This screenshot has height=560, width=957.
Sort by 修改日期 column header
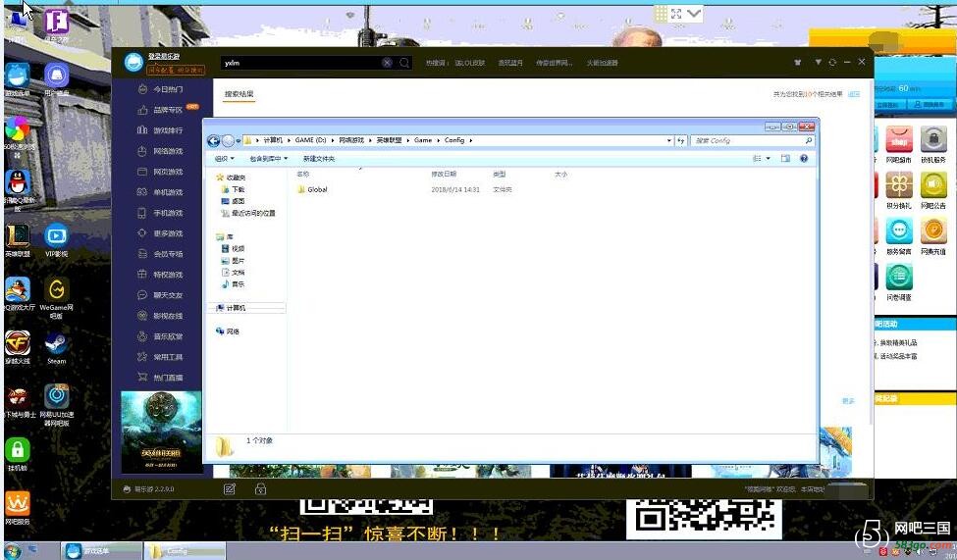[x=444, y=175]
